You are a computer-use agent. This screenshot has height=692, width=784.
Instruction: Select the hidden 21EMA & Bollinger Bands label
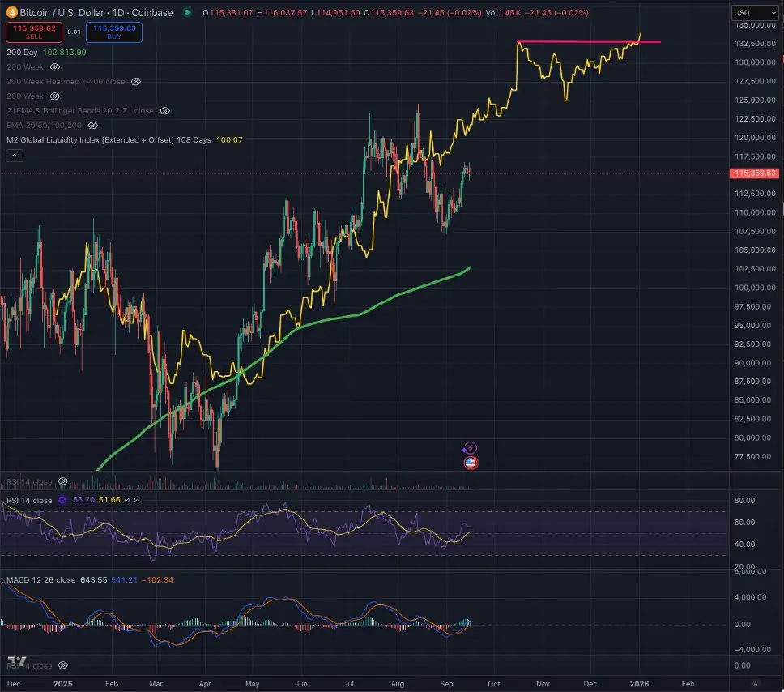pos(80,110)
